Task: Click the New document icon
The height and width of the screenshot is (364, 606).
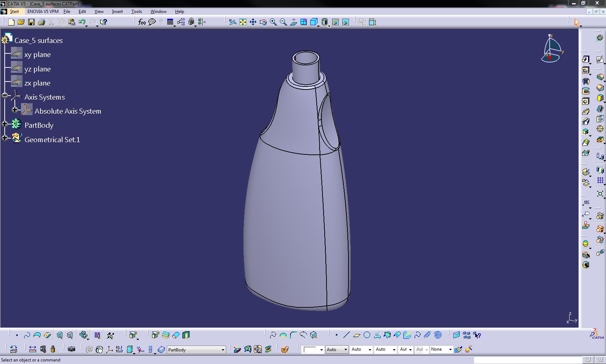Action: (11, 22)
